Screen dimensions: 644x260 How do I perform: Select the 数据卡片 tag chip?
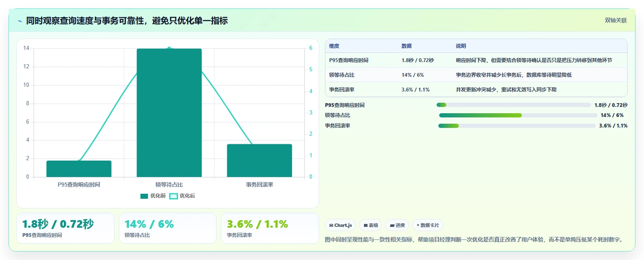pos(428,225)
